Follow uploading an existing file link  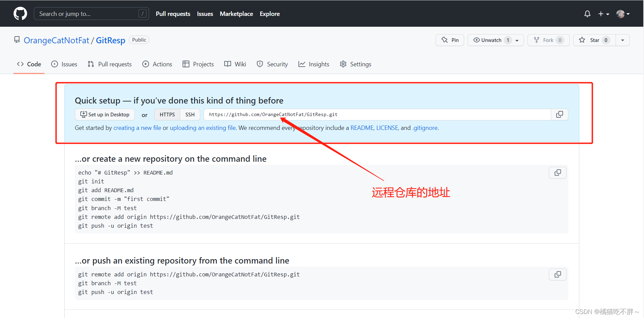tap(203, 128)
